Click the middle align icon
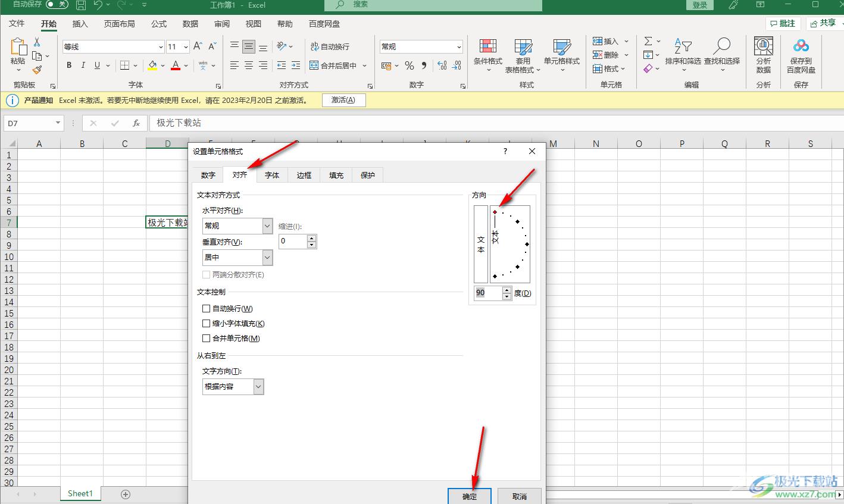Viewport: 844px width, 504px height. 249,46
